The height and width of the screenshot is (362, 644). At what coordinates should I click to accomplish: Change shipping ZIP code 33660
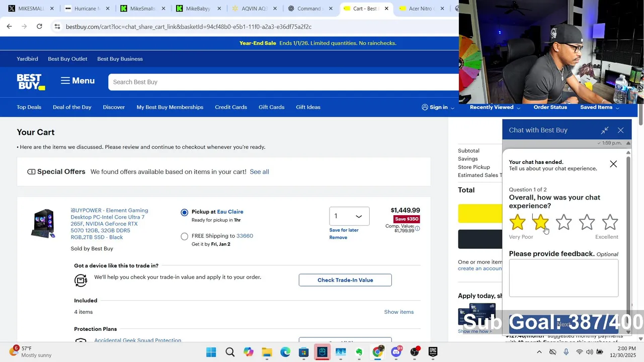pyautogui.click(x=245, y=236)
